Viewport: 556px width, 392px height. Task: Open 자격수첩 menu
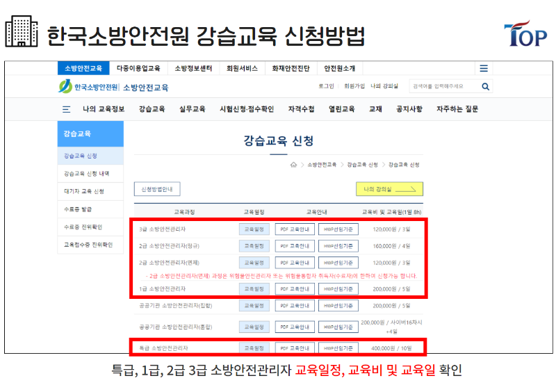click(x=301, y=109)
